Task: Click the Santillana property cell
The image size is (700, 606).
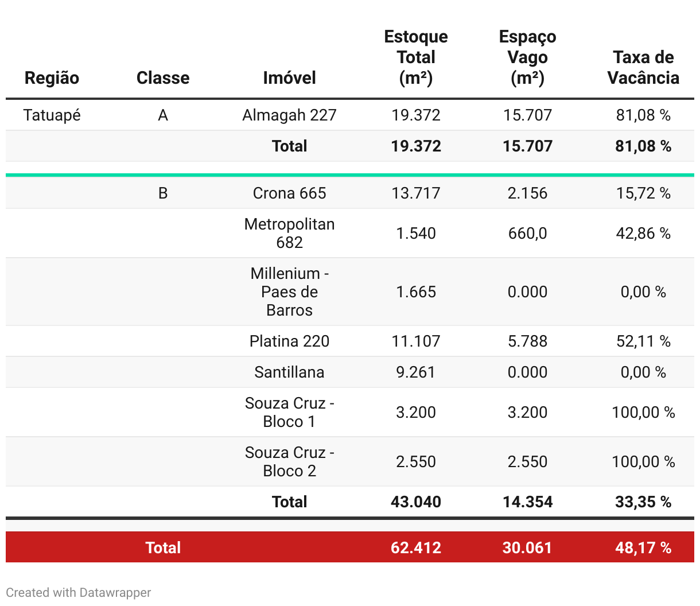Action: click(289, 372)
